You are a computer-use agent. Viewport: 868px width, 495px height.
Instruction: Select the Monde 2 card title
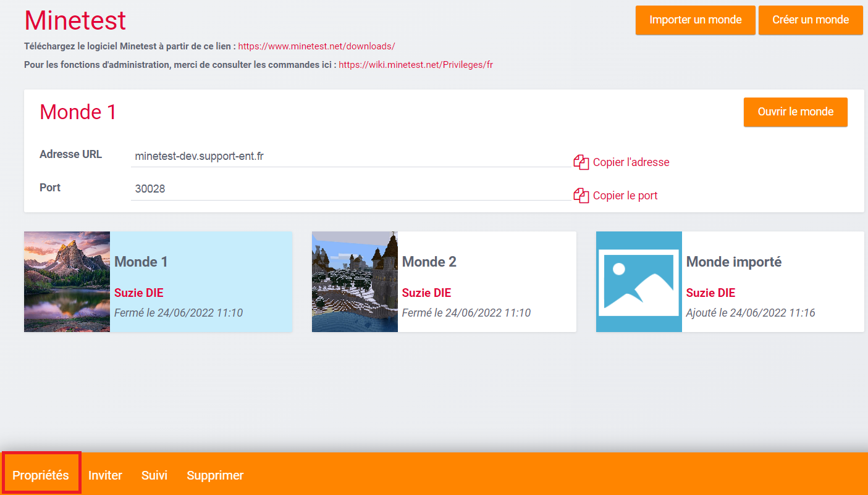[x=429, y=262]
